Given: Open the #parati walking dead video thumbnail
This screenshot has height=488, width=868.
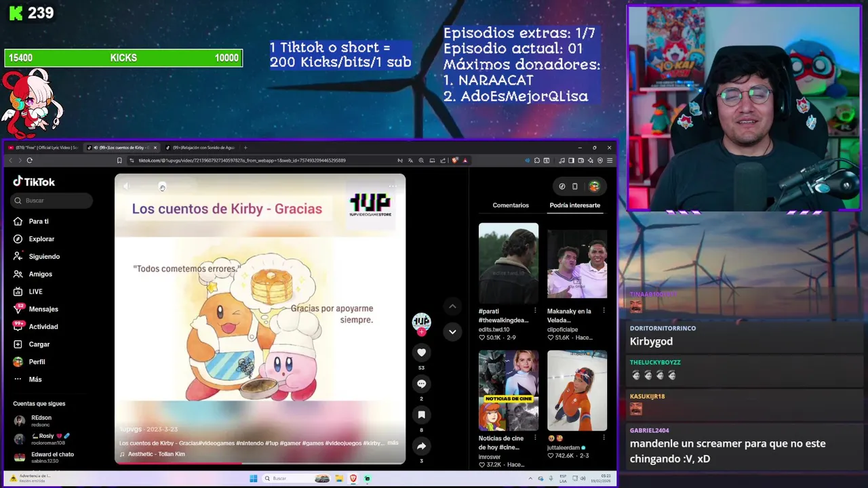Looking at the screenshot, I should pos(509,263).
